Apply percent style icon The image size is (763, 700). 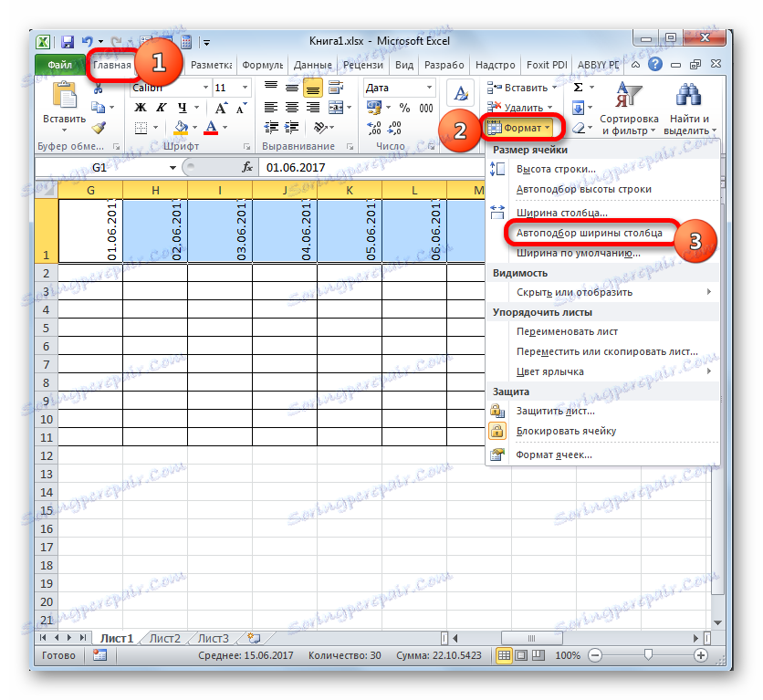click(x=405, y=108)
